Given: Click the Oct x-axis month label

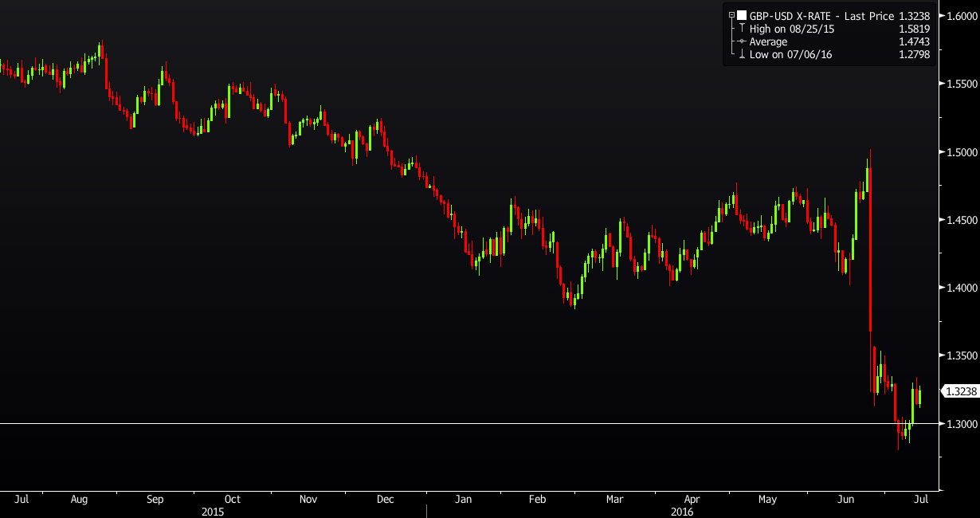Looking at the screenshot, I should point(233,500).
